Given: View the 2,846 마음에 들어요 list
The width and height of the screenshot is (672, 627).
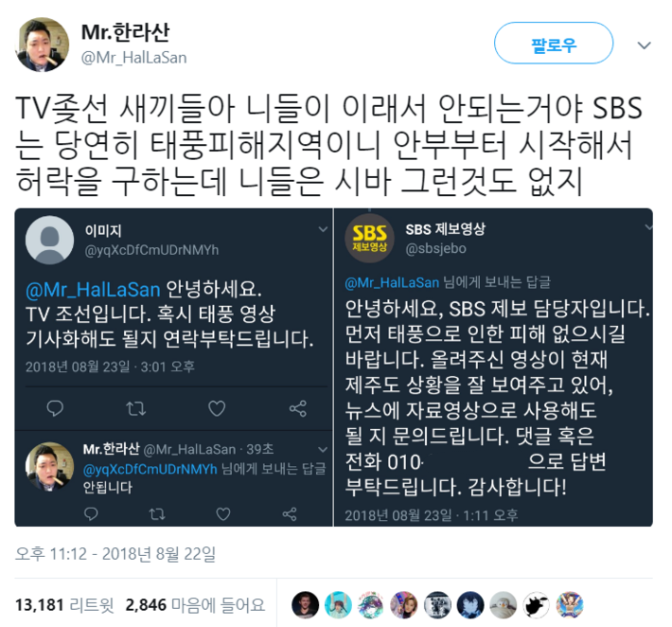Looking at the screenshot, I should 195,605.
